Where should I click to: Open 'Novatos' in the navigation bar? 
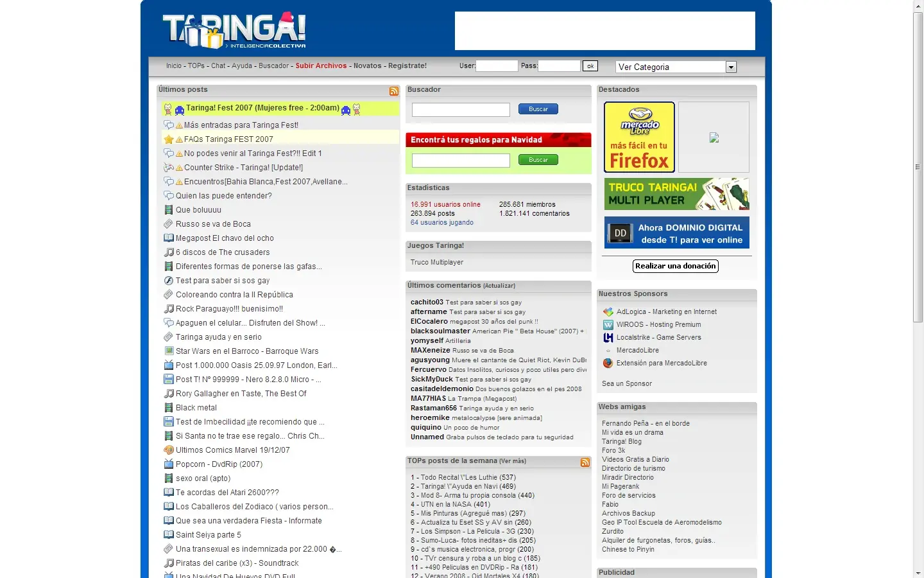(368, 66)
